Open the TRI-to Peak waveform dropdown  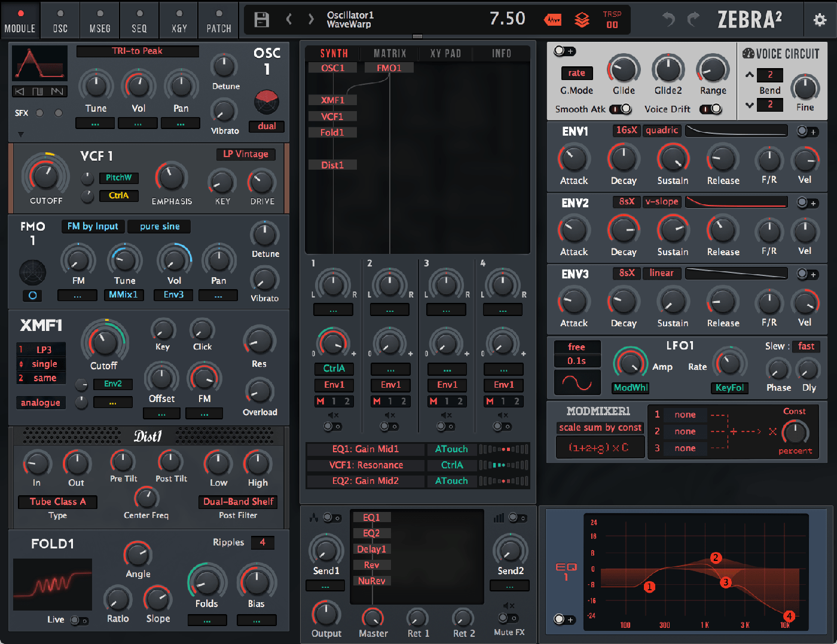coord(138,51)
